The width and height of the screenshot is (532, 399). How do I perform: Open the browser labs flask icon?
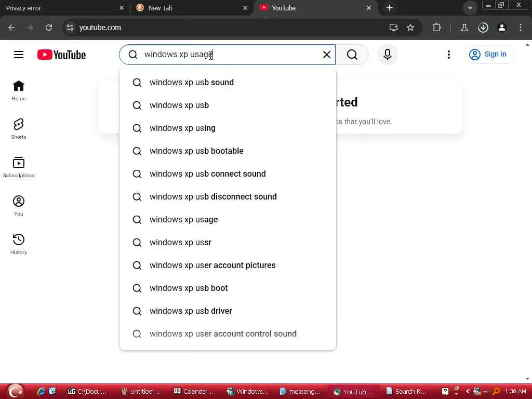pyautogui.click(x=464, y=28)
